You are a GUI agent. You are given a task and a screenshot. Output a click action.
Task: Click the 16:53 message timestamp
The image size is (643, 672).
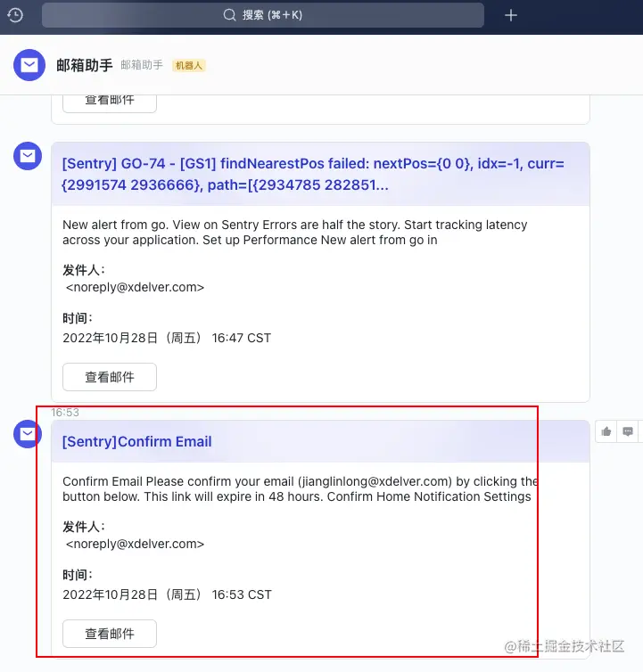65,413
